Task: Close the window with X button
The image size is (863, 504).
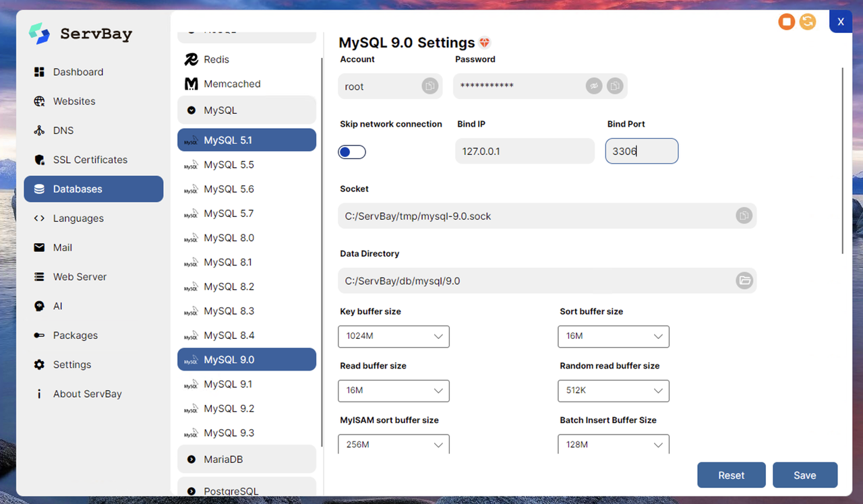Action: (841, 22)
